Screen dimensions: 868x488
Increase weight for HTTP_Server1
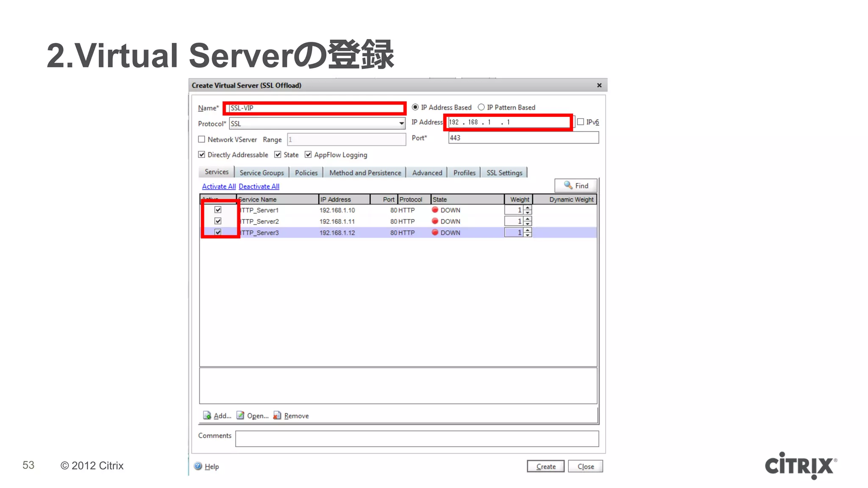coord(528,208)
